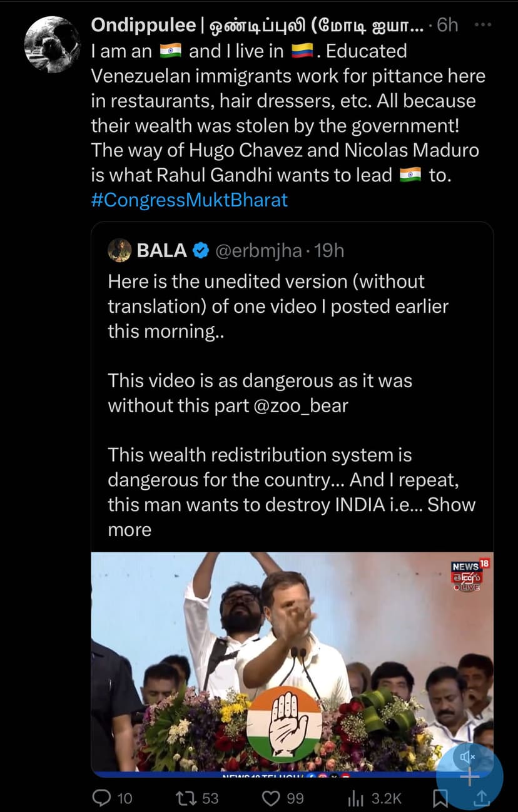Open the three-dot more options menu
Viewport: 518px width, 812px height.
tap(483, 25)
